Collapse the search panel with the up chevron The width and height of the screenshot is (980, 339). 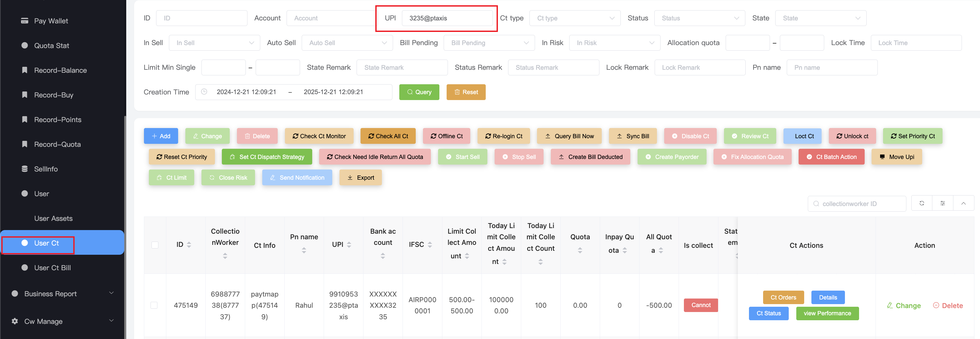(x=963, y=203)
